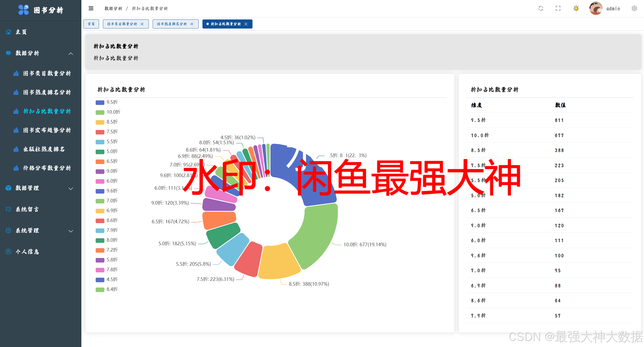This screenshot has width=644, height=347.
Task: Enter fullscreen mode via header icon
Action: [558, 9]
